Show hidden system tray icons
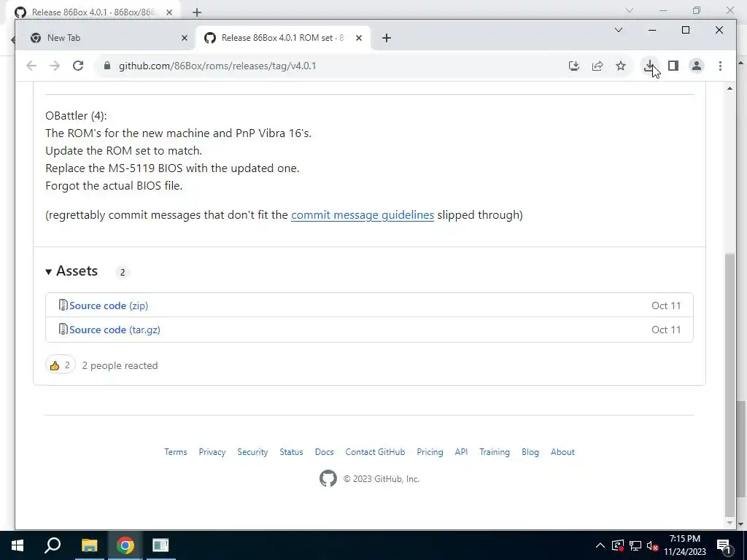 click(600, 545)
